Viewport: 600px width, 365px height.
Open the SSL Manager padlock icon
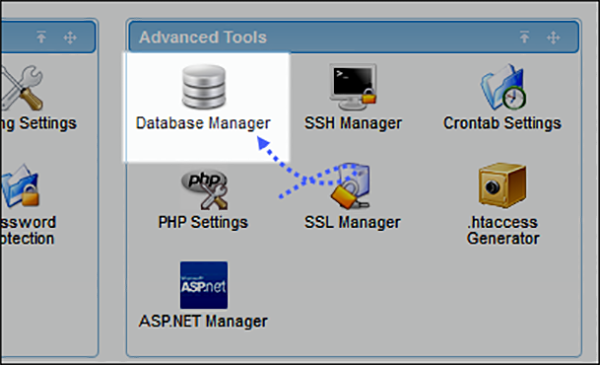[350, 186]
